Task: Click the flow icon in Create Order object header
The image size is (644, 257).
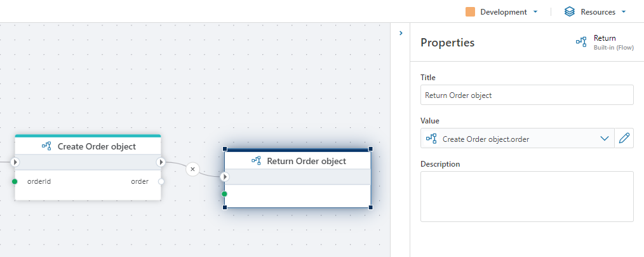Action: point(46,146)
